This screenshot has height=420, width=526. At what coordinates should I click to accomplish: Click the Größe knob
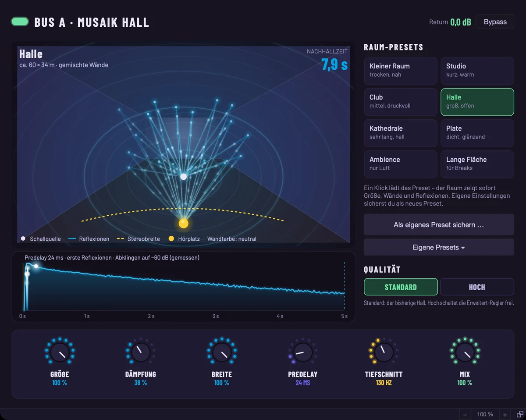pyautogui.click(x=60, y=352)
